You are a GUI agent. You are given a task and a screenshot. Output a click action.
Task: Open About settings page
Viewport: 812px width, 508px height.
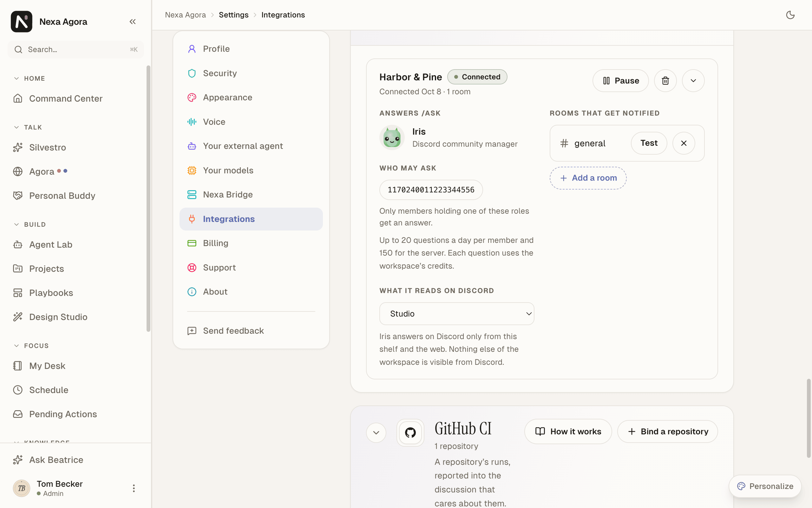tap(251, 292)
